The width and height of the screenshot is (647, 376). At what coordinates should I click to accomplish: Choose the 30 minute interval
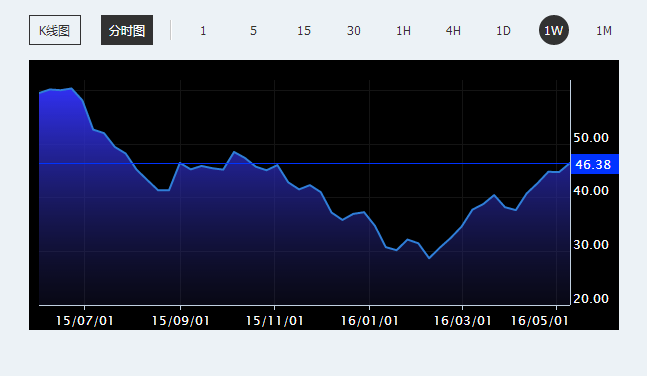[354, 31]
